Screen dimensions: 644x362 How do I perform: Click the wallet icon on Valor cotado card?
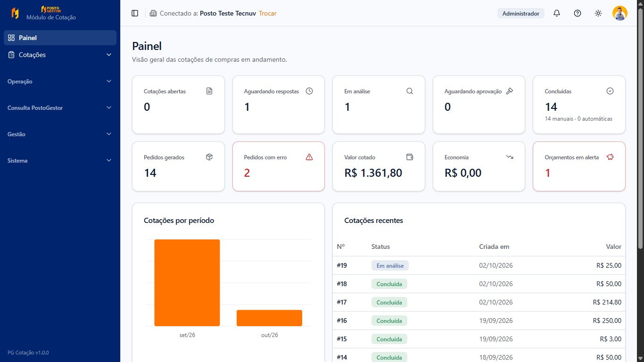tap(410, 157)
